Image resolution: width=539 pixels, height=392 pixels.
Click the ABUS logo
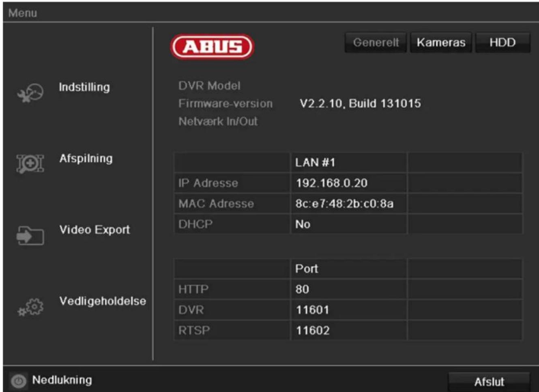coord(212,47)
